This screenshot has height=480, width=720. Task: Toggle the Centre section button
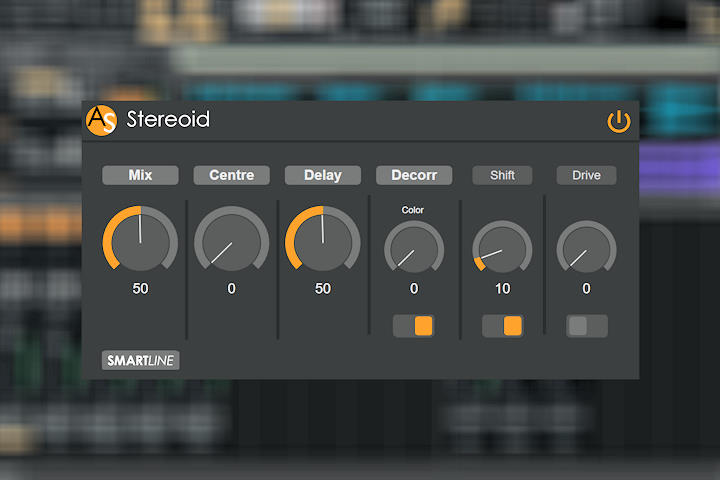(231, 175)
